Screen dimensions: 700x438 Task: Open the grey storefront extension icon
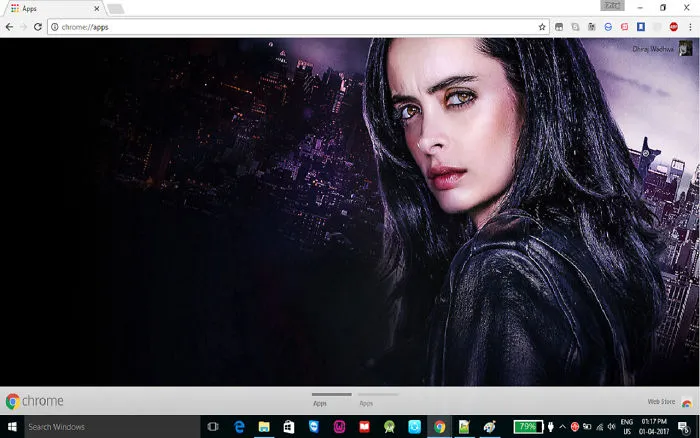559,27
